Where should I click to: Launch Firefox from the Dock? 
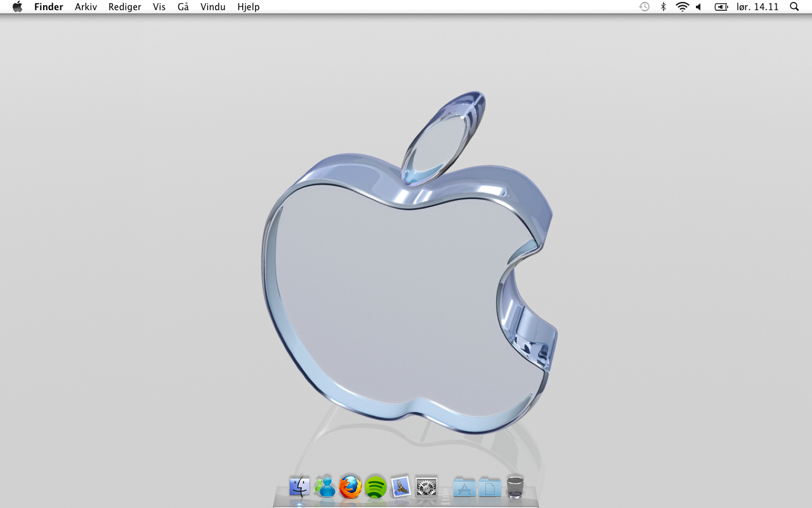tap(350, 487)
